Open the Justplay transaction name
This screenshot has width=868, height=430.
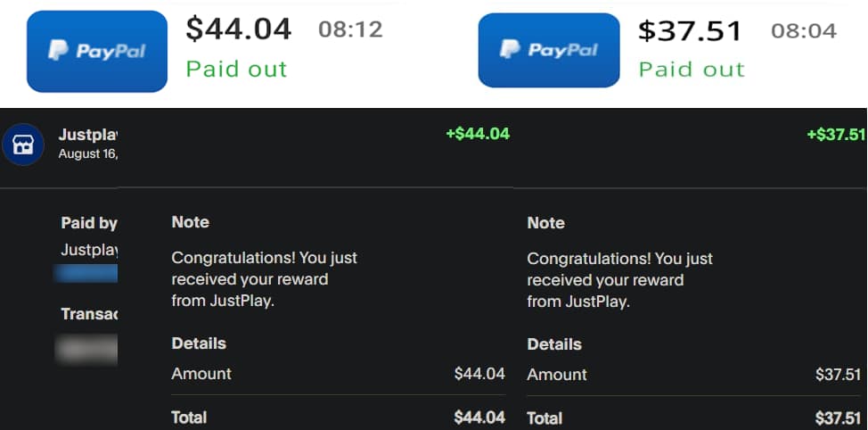88,136
